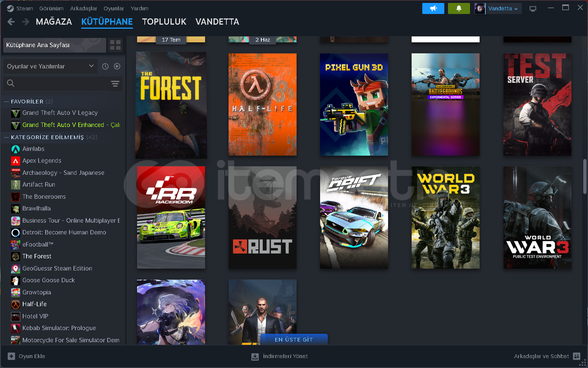Screen dimensions: 588x368
Task: Open the Arkadaşlar menu
Action: (x=84, y=8)
